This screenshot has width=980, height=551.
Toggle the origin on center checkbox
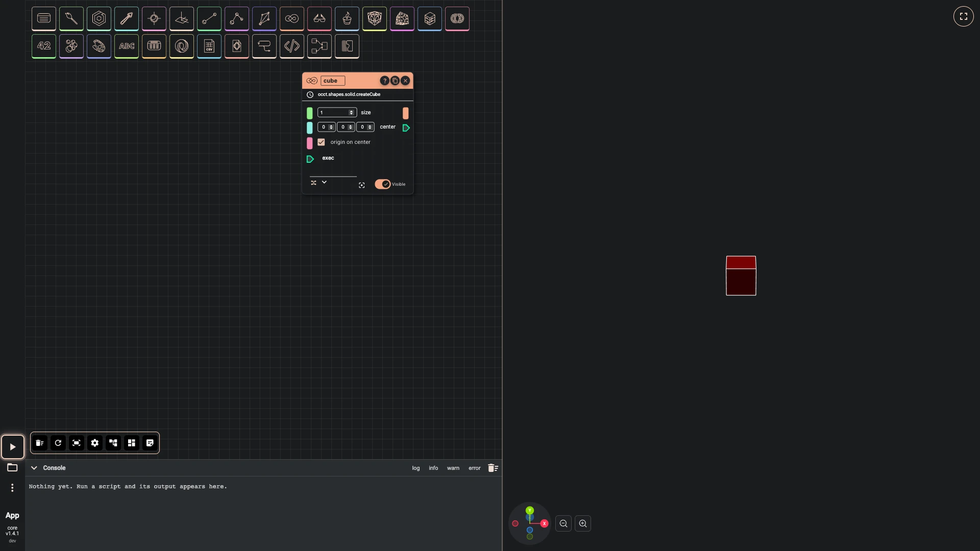[x=321, y=142]
